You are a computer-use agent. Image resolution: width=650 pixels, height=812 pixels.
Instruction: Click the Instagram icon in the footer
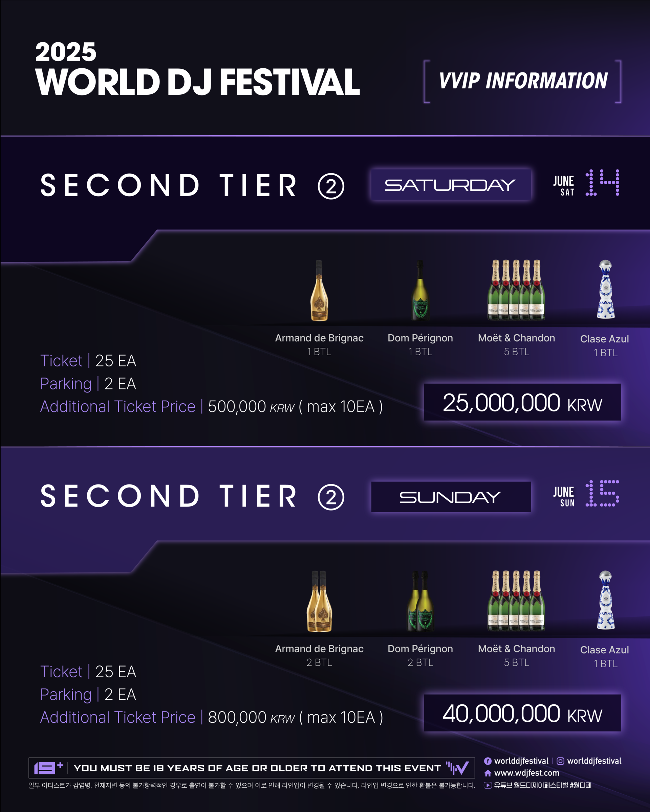click(x=560, y=761)
